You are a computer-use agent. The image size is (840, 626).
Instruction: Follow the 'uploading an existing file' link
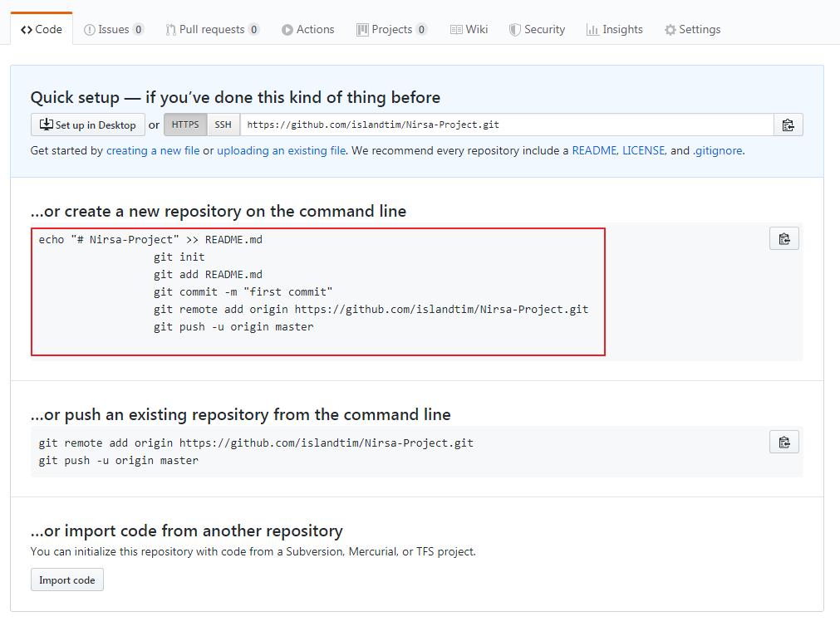(x=282, y=150)
